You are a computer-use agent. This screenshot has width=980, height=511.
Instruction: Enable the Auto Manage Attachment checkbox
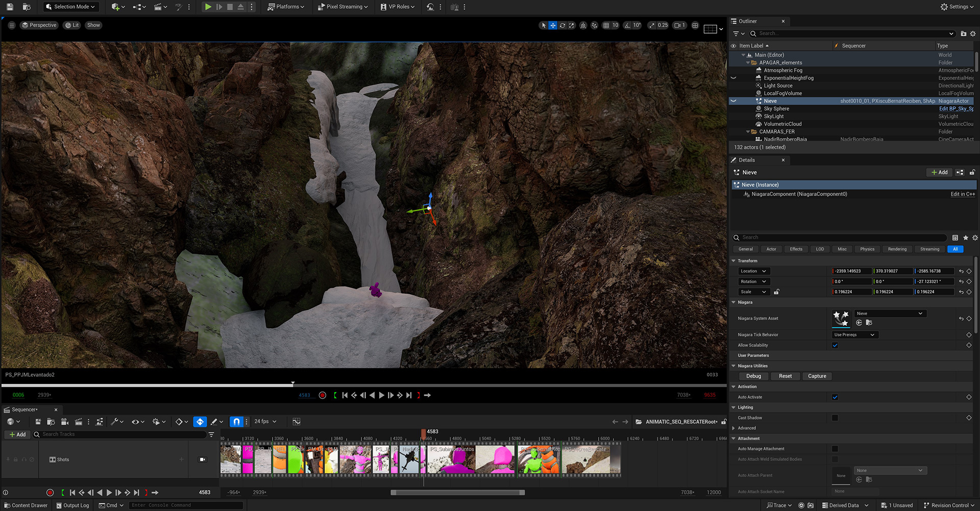(x=835, y=449)
